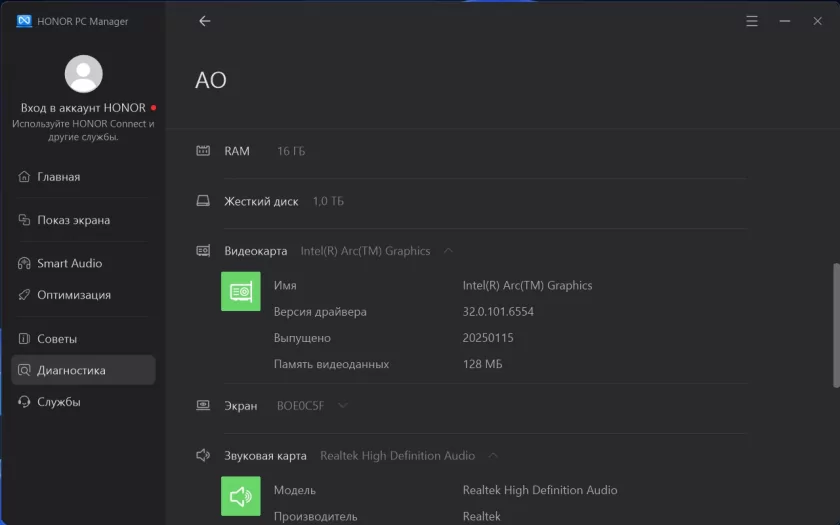Click the HONOR PC Manager logo

pos(24,21)
